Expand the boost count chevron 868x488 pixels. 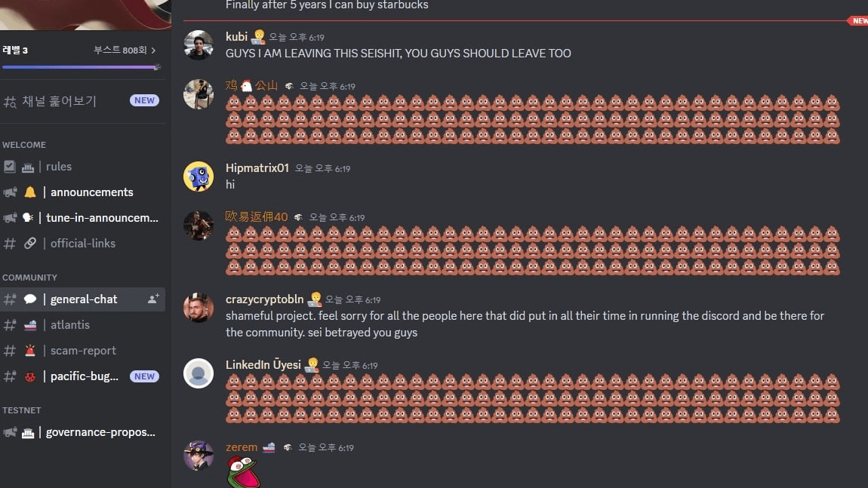point(153,51)
